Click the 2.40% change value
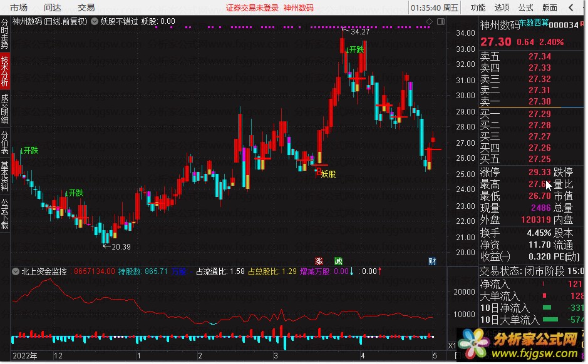The width and height of the screenshot is (588, 364). click(x=551, y=42)
